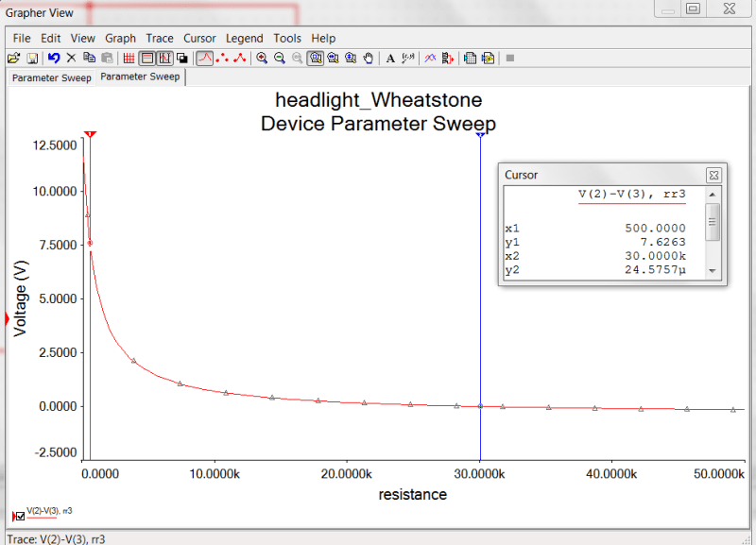Click the blue cursor marker
Screen dimensions: 756x545
point(480,135)
